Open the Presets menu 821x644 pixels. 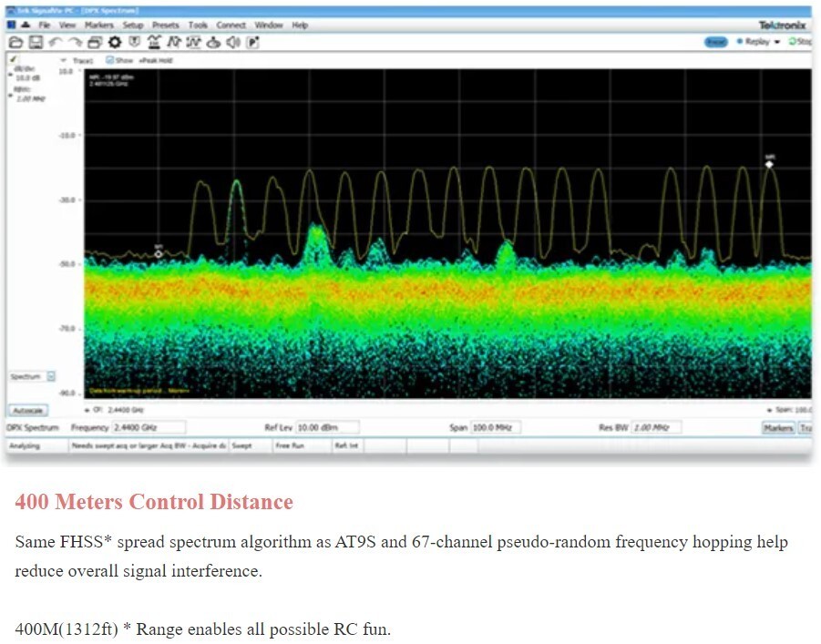(166, 26)
